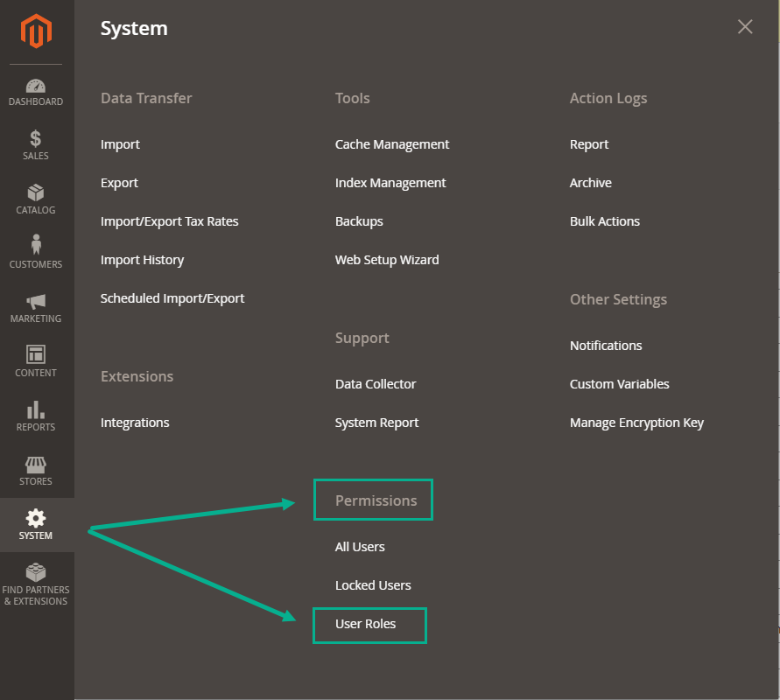This screenshot has height=700, width=780.
Task: Open the Stores storefront icon
Action: click(36, 464)
